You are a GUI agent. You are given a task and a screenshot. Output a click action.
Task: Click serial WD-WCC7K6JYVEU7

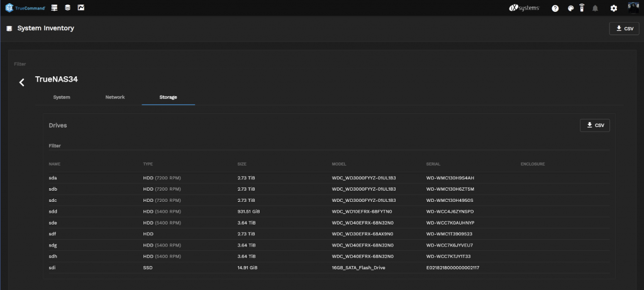450,245
